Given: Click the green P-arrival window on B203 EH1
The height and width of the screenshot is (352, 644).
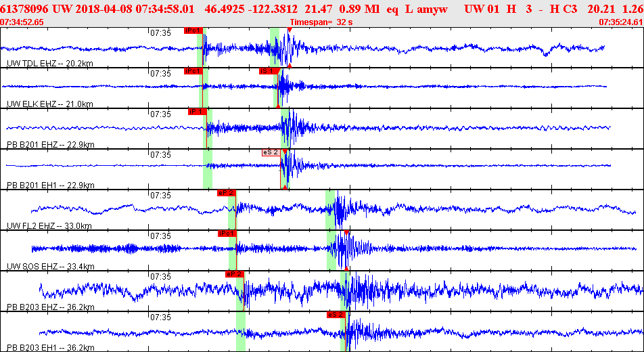Looking at the screenshot, I should [x=241, y=332].
